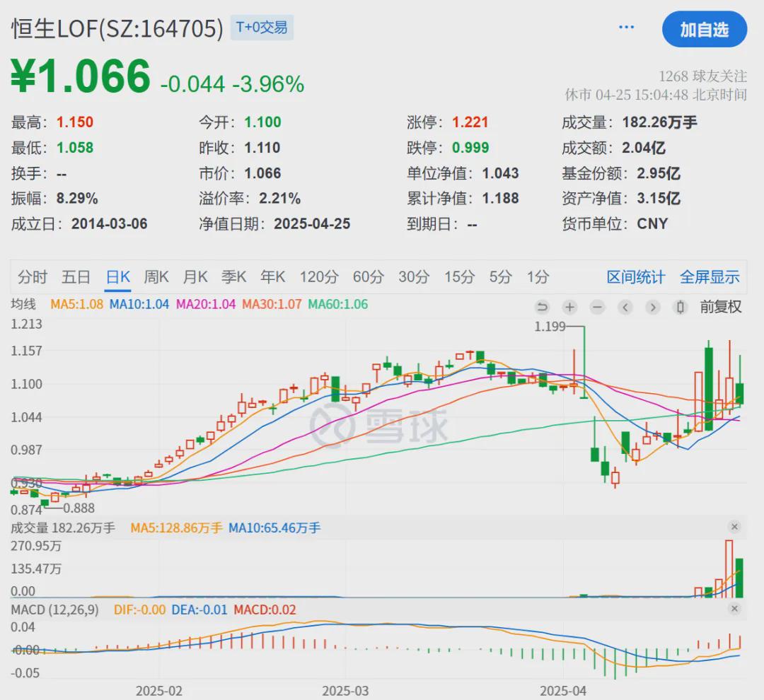Click the 均线 indicator label
Image resolution: width=764 pixels, height=700 pixels.
click(x=23, y=305)
